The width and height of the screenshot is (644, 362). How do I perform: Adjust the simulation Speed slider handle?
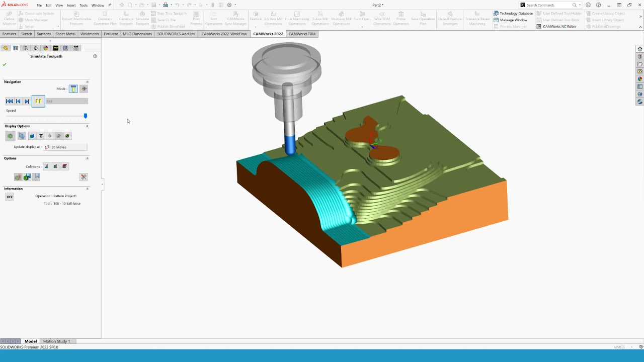click(x=86, y=116)
